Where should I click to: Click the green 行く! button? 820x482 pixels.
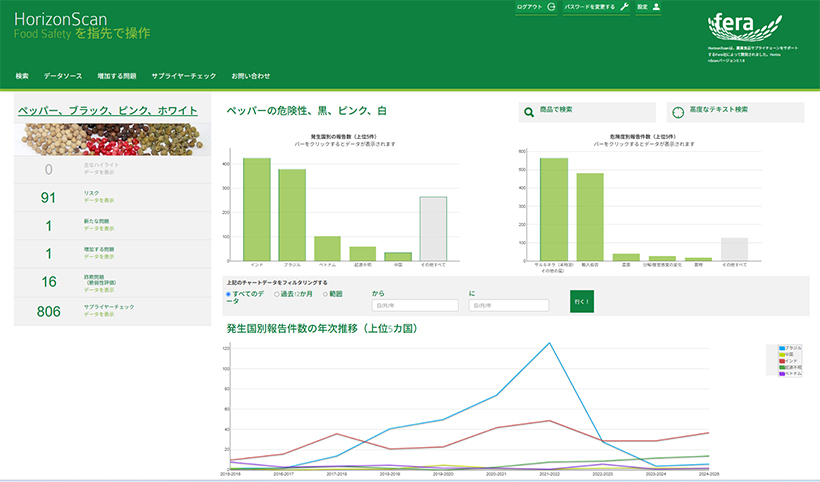coord(582,301)
